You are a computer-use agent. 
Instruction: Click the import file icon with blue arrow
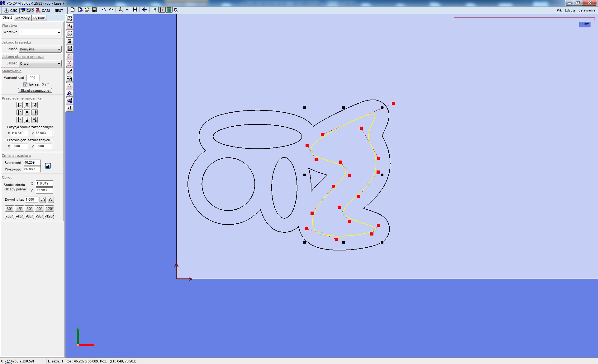pos(80,10)
